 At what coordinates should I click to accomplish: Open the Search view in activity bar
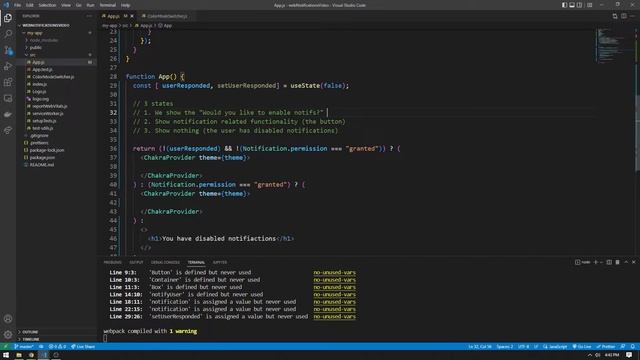[8, 34]
